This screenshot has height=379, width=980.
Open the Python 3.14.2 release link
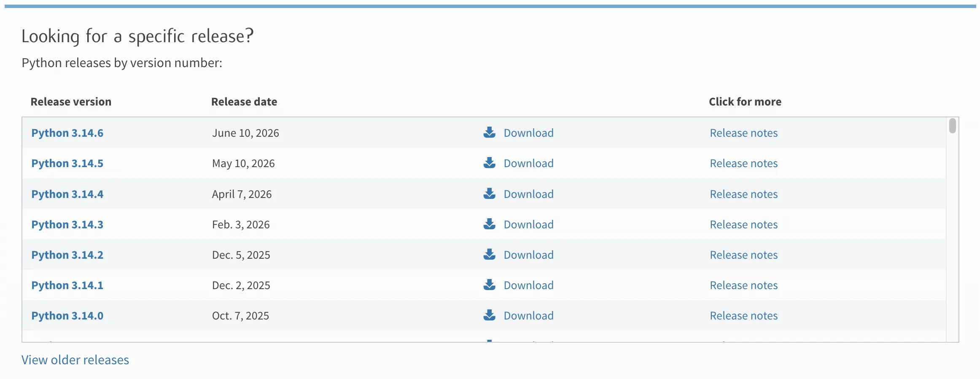(x=67, y=255)
